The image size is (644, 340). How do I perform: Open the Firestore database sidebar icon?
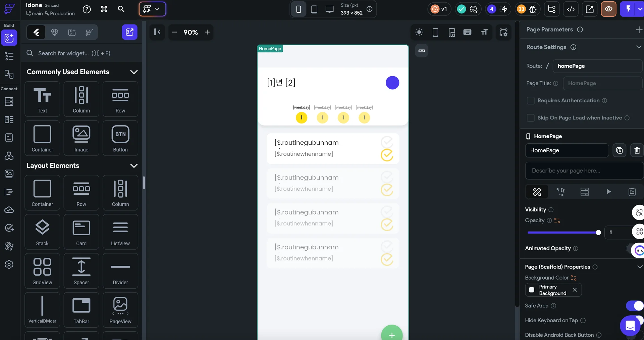9,101
